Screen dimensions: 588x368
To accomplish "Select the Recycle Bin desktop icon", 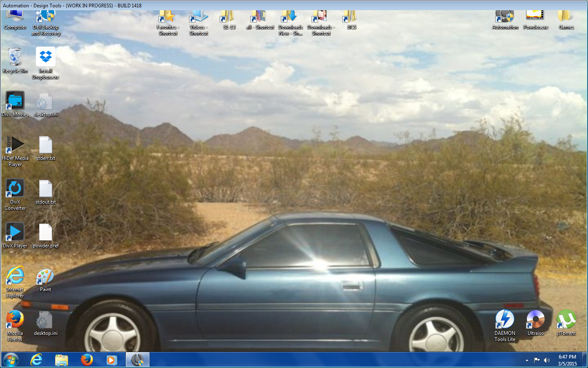I will pyautogui.click(x=15, y=57).
